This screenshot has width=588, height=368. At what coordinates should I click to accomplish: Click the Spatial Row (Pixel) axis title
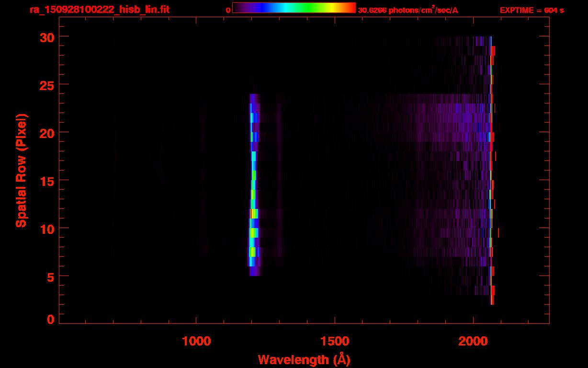point(21,170)
